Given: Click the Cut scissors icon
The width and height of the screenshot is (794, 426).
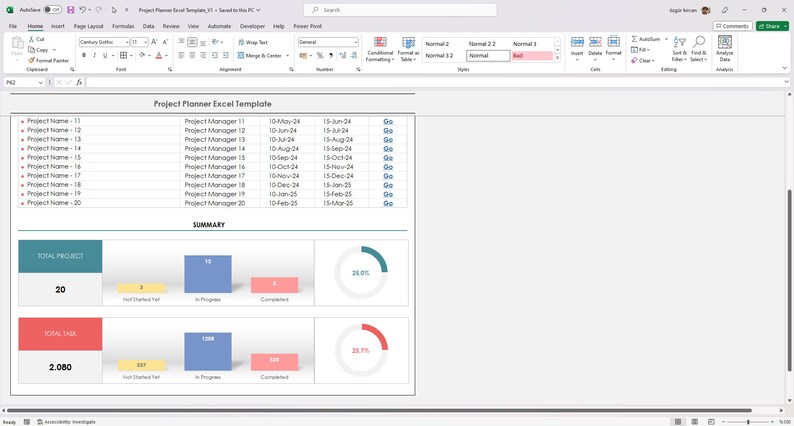Looking at the screenshot, I should coord(31,39).
